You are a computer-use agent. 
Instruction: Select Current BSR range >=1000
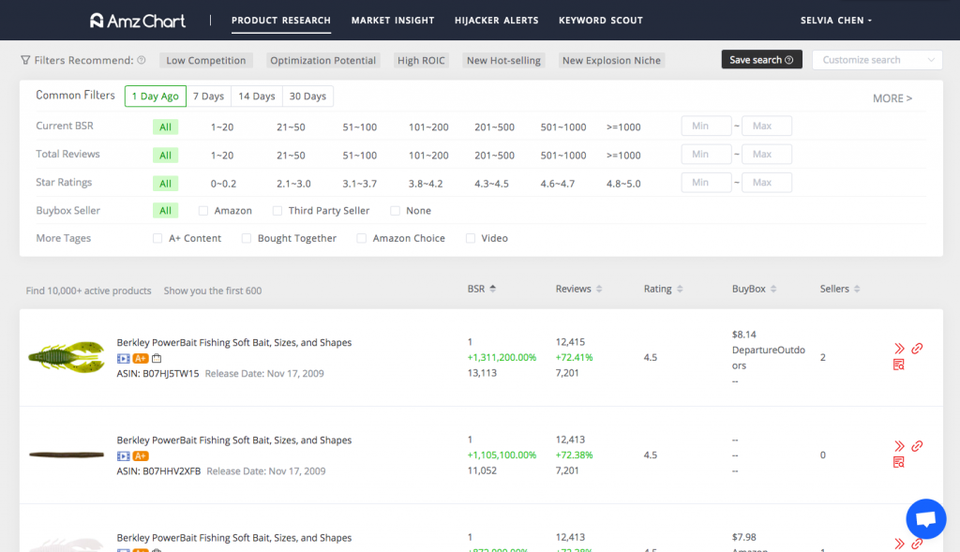623,127
